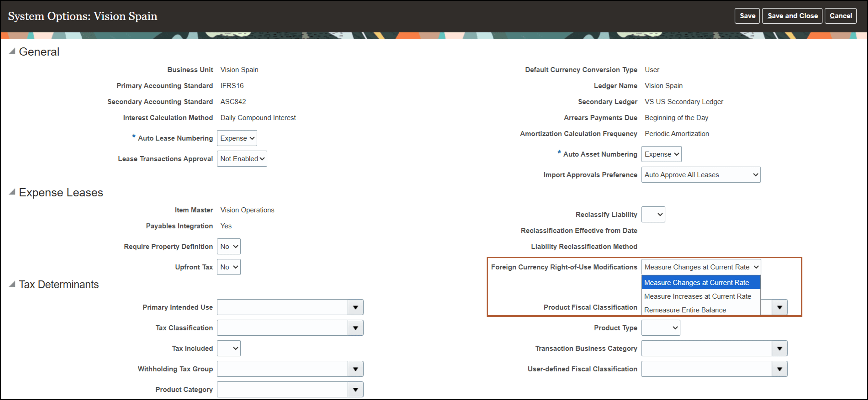
Task: Open the Product Fiscal Classification dropdown arrow
Action: [x=779, y=307]
